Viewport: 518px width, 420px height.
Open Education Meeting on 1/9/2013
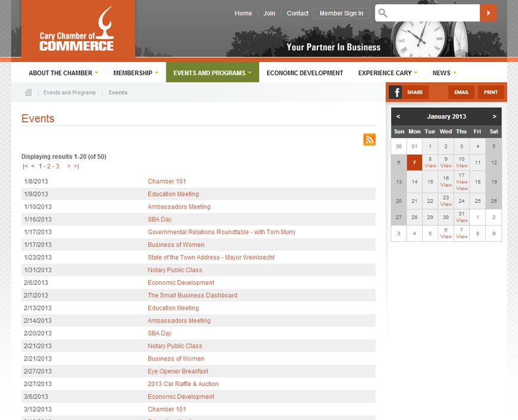point(173,194)
